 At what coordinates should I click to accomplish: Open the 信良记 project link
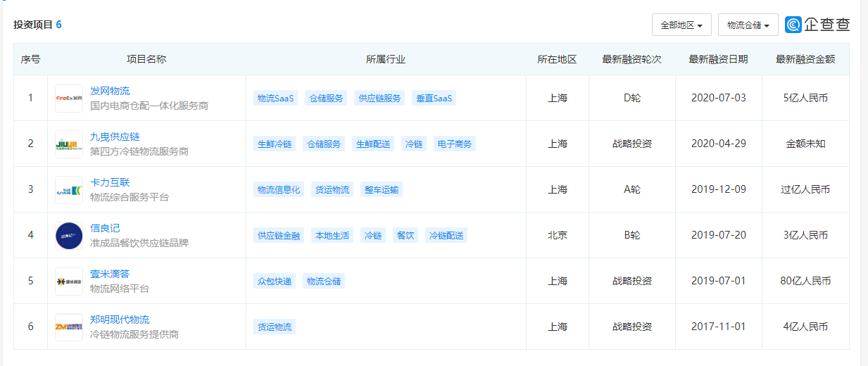(105, 229)
